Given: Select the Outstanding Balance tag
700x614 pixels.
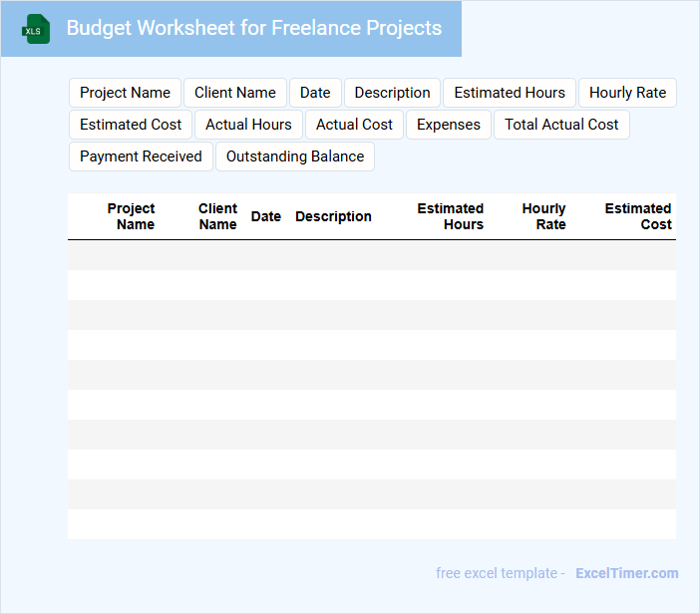Looking at the screenshot, I should coord(295,156).
